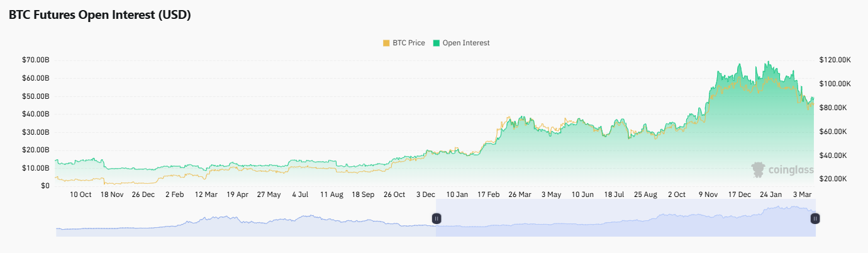Select the 26 Mar date axis label
This screenshot has width=868, height=253.
point(520,195)
